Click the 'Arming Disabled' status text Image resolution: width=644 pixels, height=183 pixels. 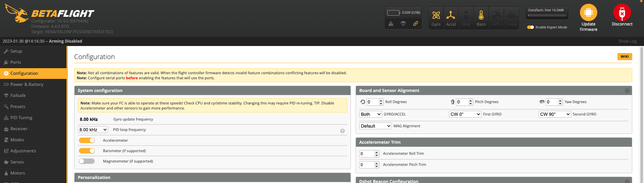(x=65, y=41)
